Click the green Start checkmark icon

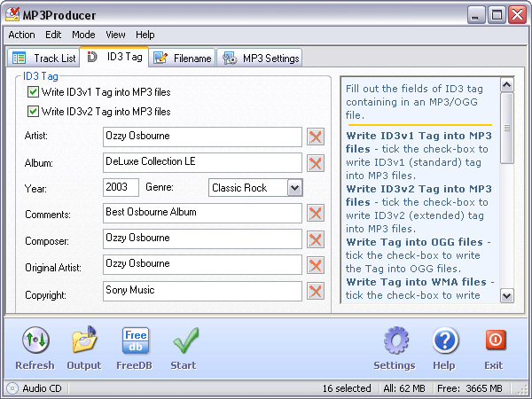(185, 340)
